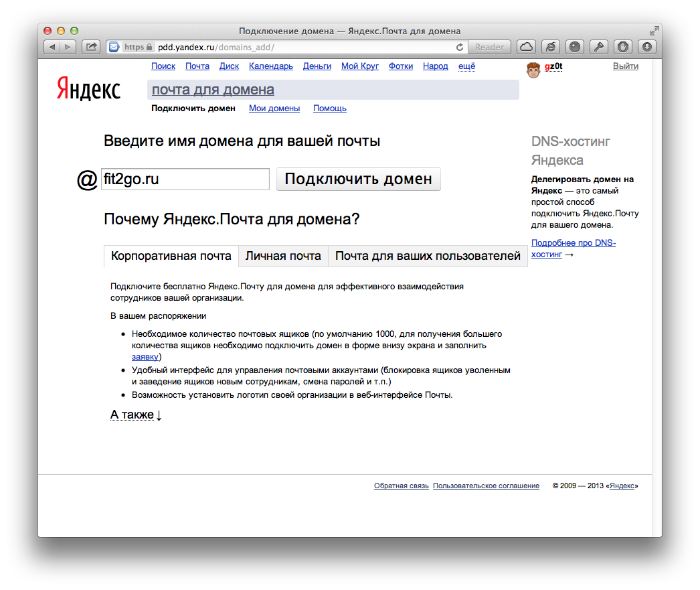Select the Подключить домен menu item
700x590 pixels.
[x=193, y=108]
